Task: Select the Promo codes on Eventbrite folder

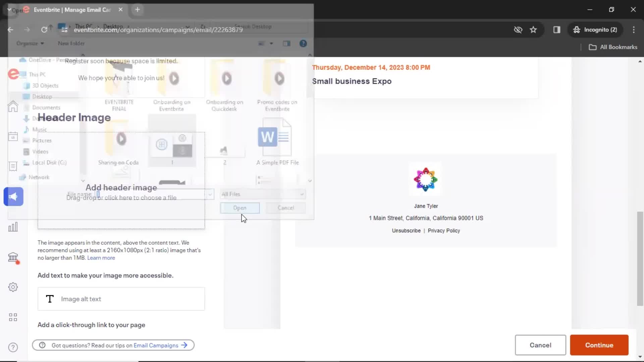Action: (x=277, y=86)
